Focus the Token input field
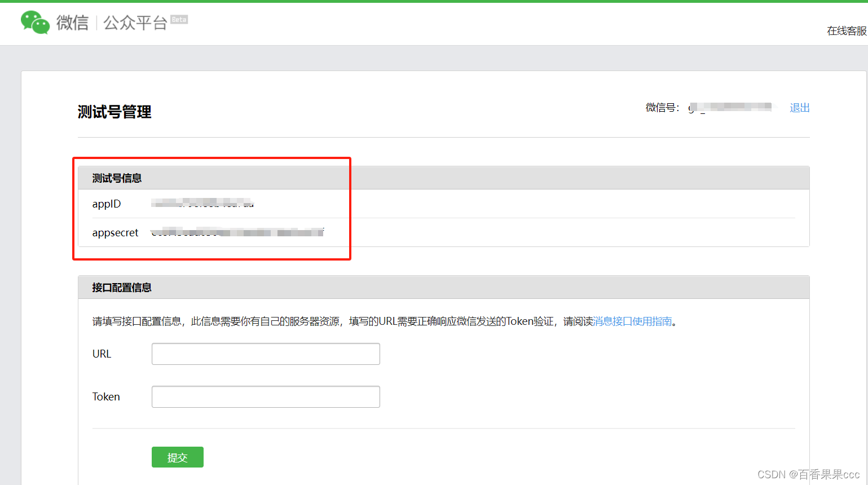This screenshot has width=868, height=485. 266,396
